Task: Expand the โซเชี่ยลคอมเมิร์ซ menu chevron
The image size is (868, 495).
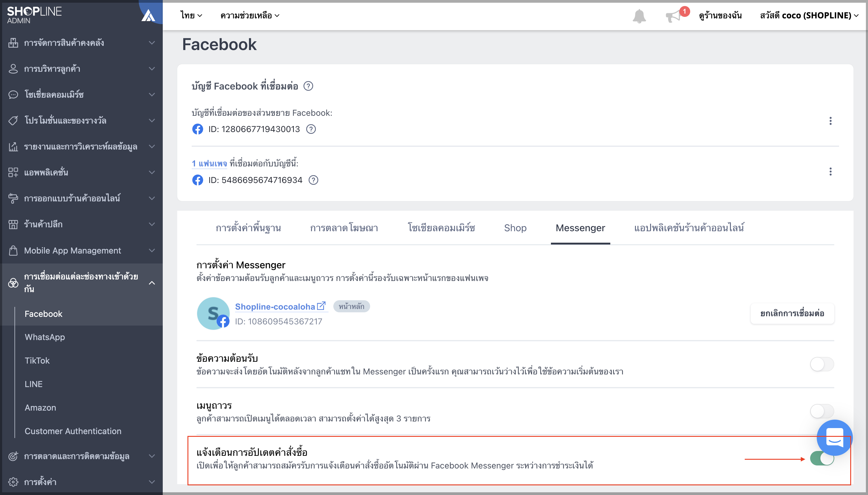Action: coord(152,95)
